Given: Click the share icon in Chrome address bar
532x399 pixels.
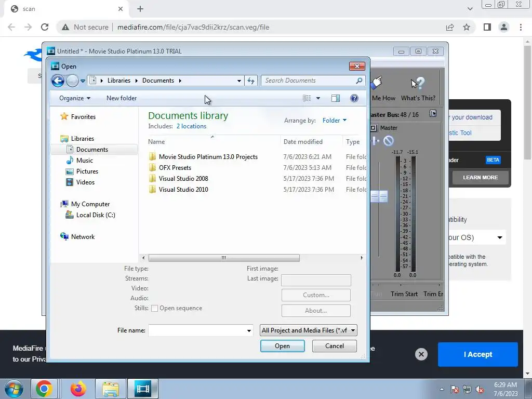Looking at the screenshot, I should coord(450,27).
